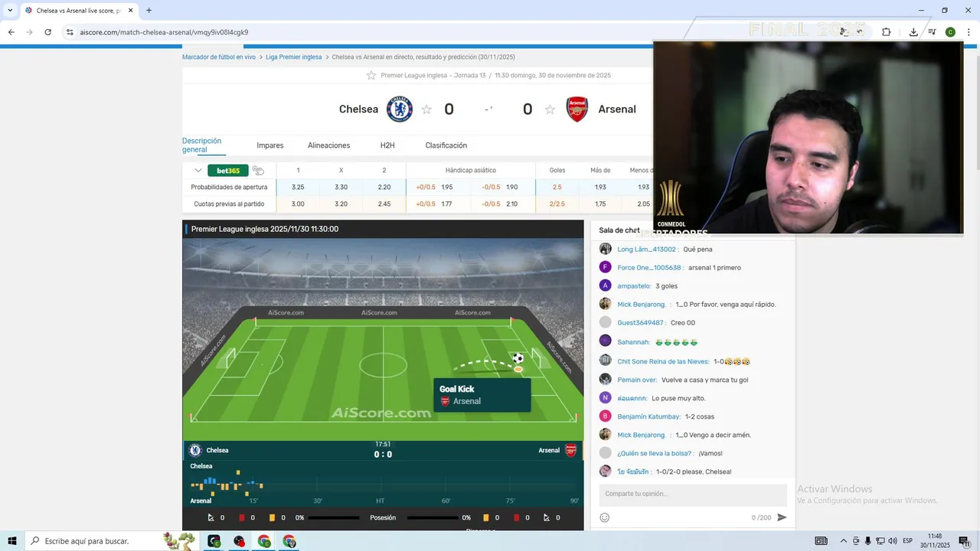Open the Impares tab
The image size is (980, 551).
point(270,145)
